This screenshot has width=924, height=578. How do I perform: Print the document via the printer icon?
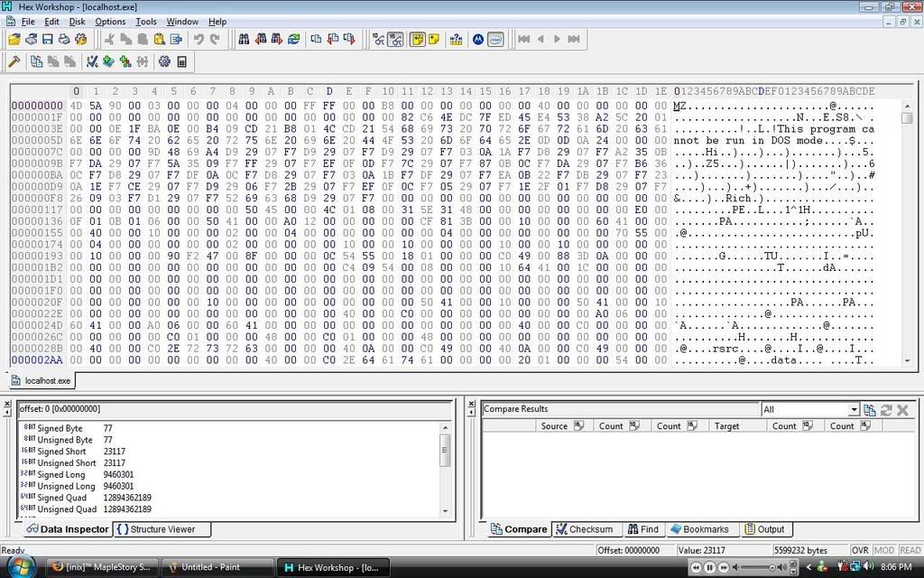[64, 40]
